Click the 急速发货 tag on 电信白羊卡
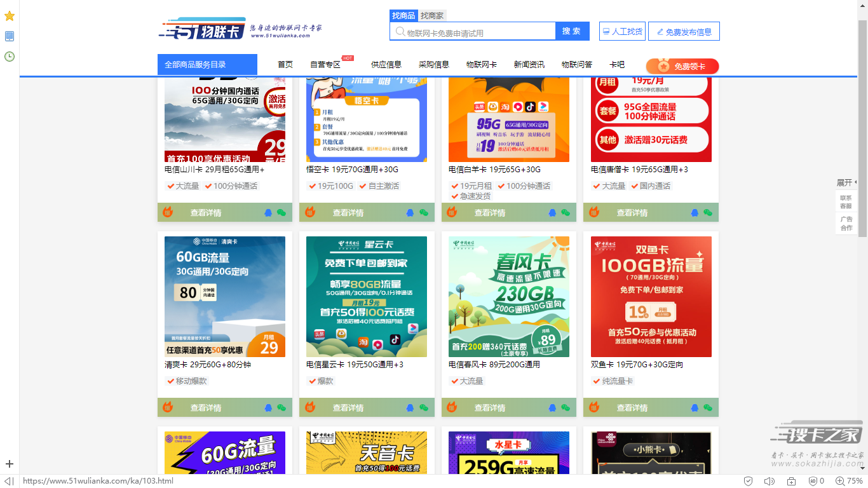868x488 pixels. (471, 196)
